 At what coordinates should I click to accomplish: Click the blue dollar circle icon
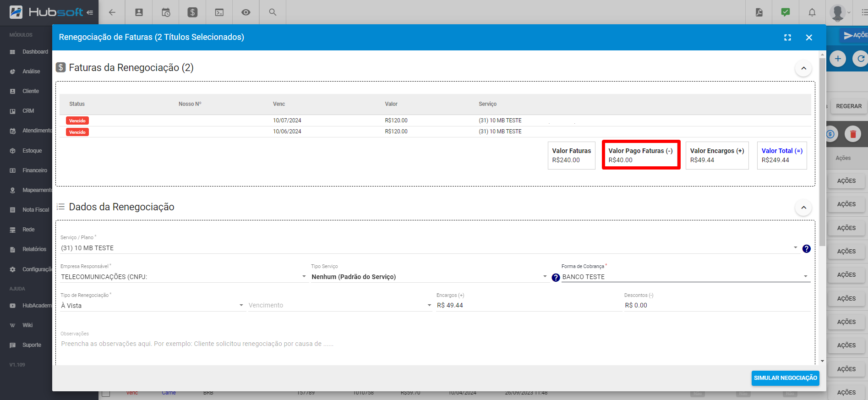pyautogui.click(x=831, y=134)
